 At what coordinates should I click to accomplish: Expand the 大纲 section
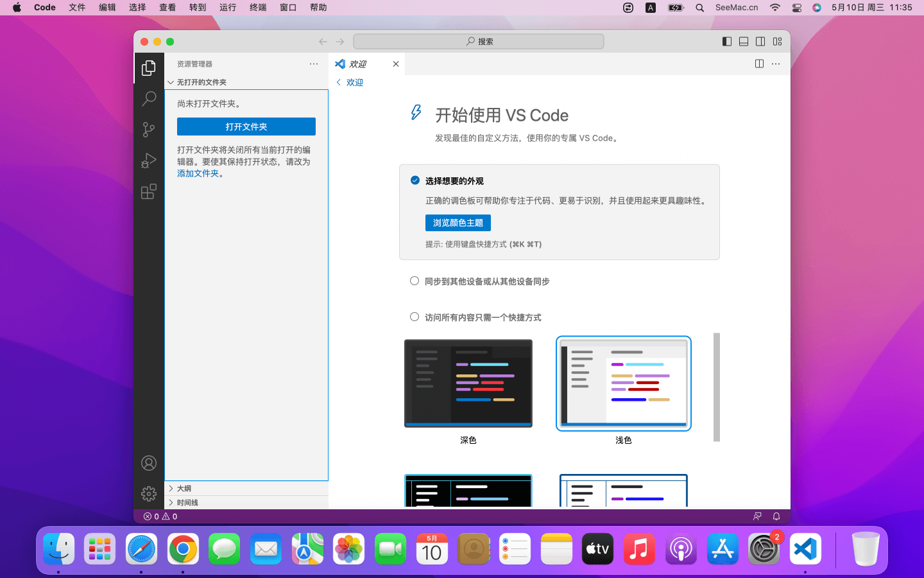pyautogui.click(x=246, y=488)
